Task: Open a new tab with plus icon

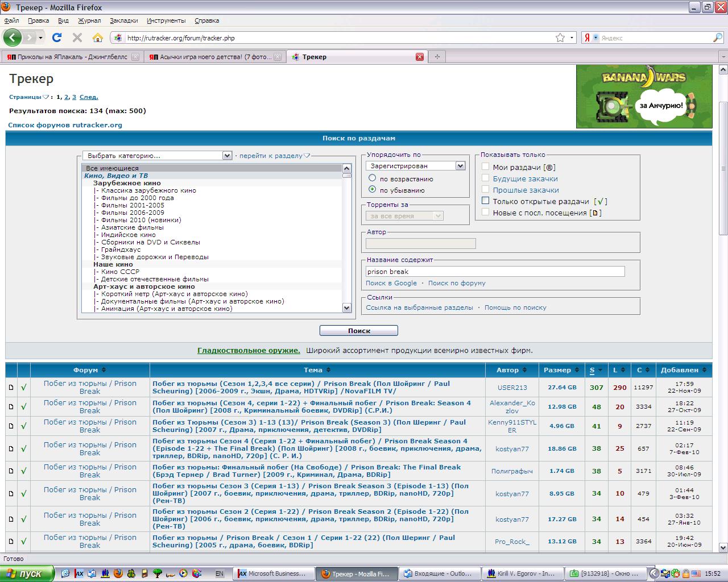Action: 437,57
